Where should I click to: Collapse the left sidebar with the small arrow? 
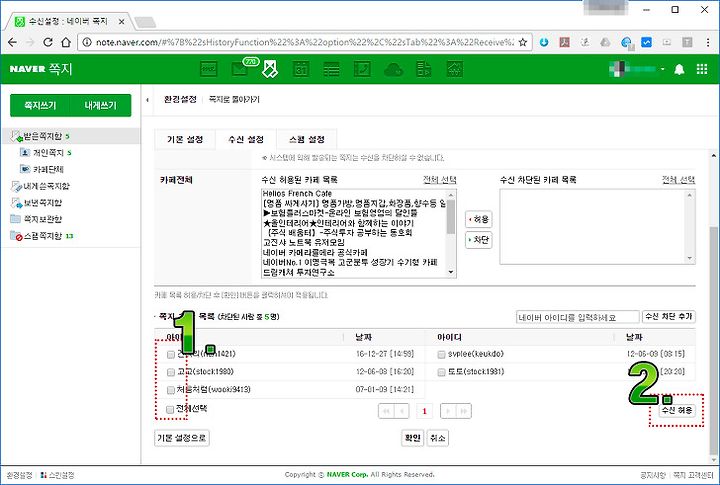tap(147, 100)
